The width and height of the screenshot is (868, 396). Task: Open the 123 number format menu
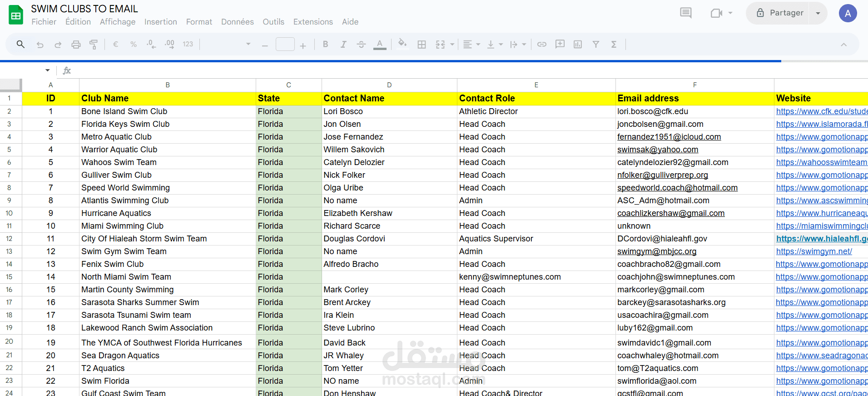pyautogui.click(x=188, y=44)
